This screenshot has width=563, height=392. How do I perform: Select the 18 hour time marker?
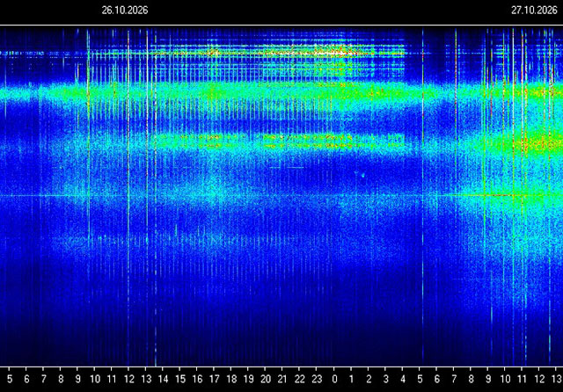click(x=231, y=379)
